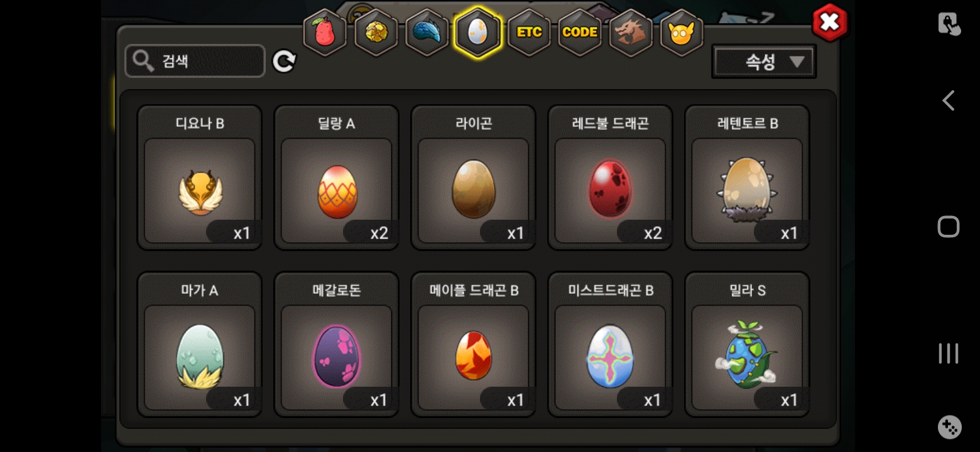The width and height of the screenshot is (980, 452).
Task: Choose the 밀라 S leafy egg
Action: pyautogui.click(x=747, y=344)
